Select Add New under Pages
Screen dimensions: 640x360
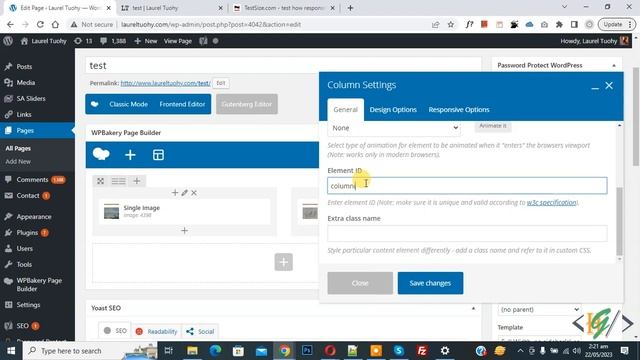click(18, 161)
